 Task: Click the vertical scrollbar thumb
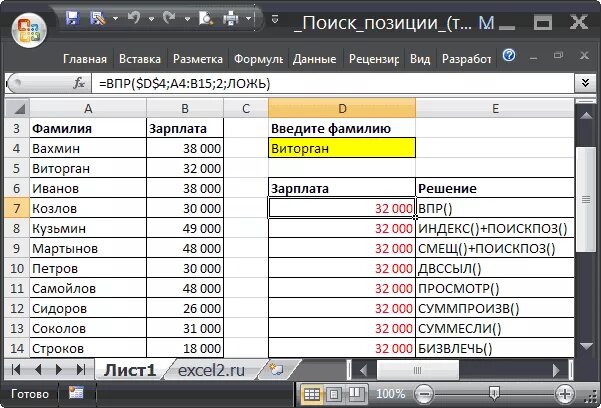coord(586,199)
